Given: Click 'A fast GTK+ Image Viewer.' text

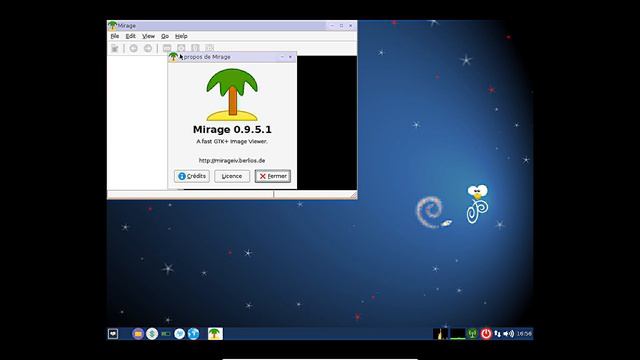Looking at the screenshot, I should pyautogui.click(x=232, y=141).
